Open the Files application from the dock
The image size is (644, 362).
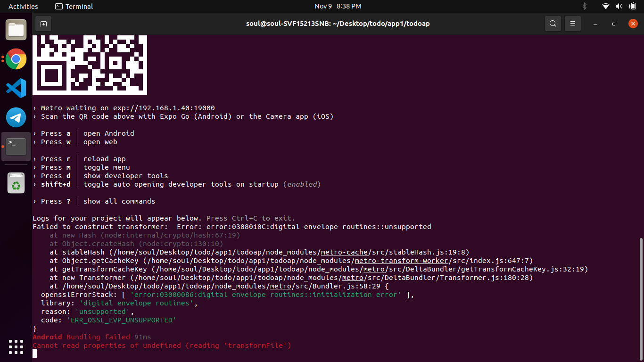[16, 30]
